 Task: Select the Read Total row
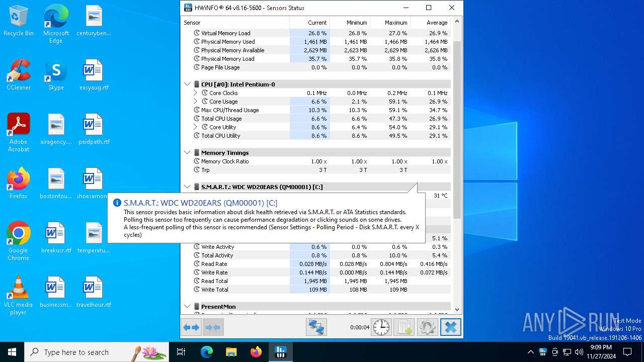(x=316, y=281)
